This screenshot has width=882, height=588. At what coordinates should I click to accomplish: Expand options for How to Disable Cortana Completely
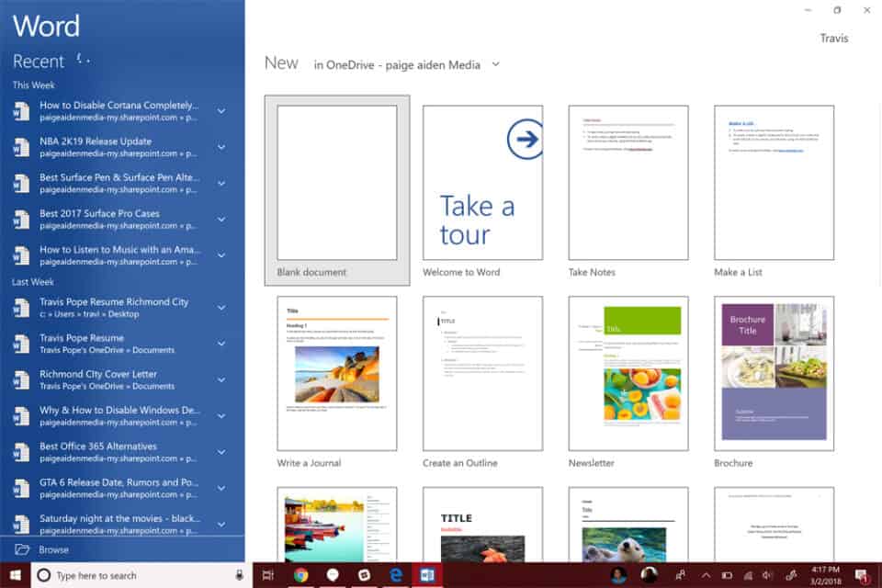[221, 111]
